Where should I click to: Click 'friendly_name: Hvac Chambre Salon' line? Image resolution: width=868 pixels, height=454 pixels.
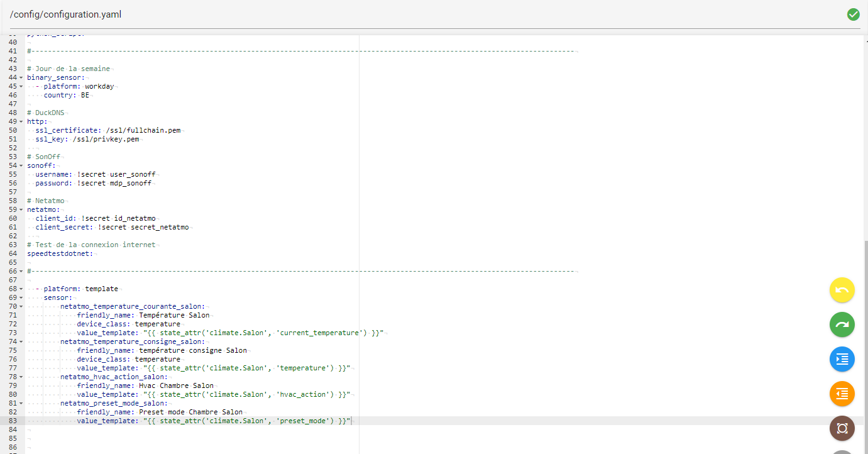click(x=145, y=385)
